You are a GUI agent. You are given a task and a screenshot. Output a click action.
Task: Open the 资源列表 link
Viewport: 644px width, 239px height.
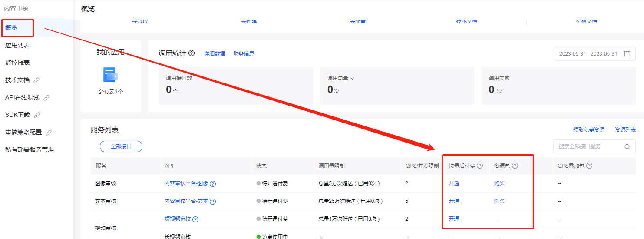point(625,129)
